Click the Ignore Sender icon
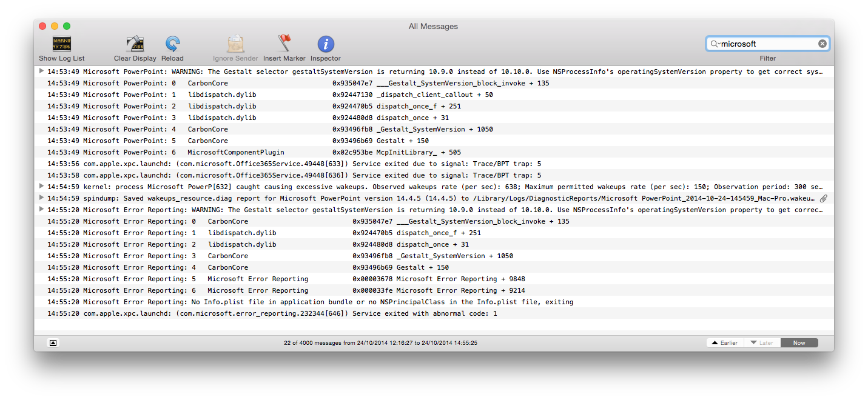This screenshot has width=868, height=400. (235, 44)
